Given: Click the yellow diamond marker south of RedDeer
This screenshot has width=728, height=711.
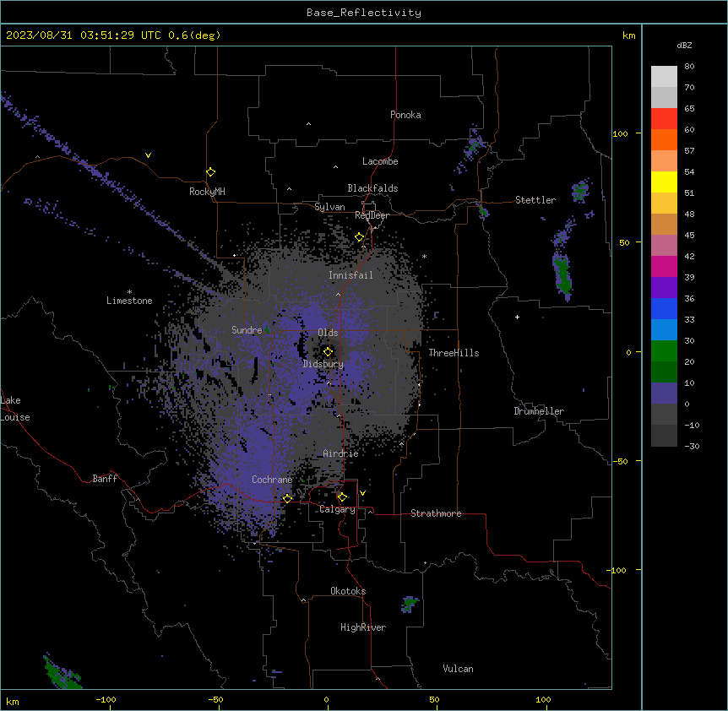Looking at the screenshot, I should [360, 237].
